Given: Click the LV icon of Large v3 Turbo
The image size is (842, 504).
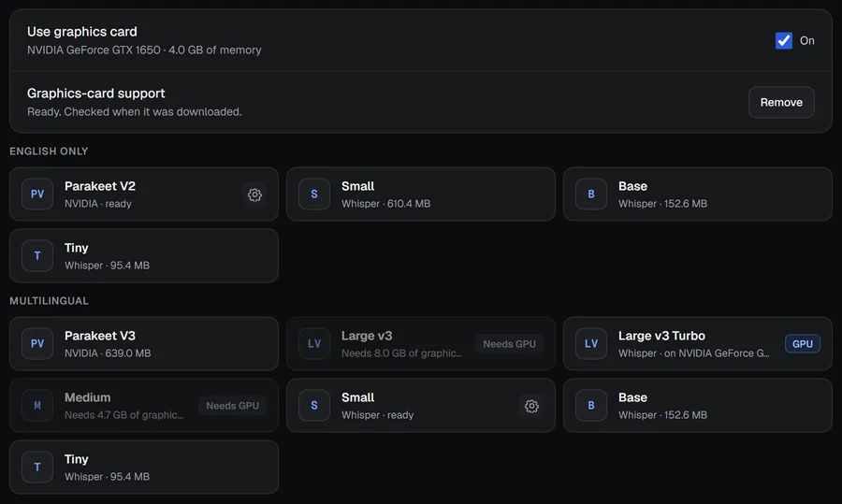Looking at the screenshot, I should tap(591, 343).
